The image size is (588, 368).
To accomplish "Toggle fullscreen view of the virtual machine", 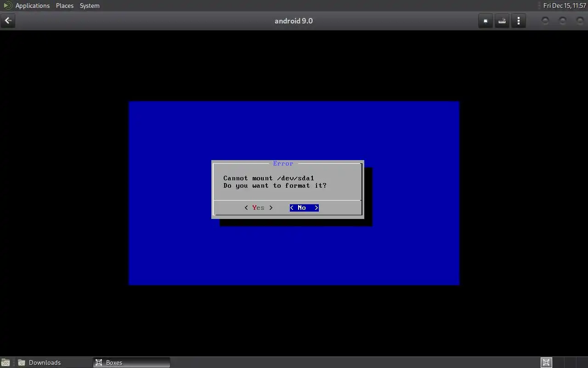I will click(486, 21).
